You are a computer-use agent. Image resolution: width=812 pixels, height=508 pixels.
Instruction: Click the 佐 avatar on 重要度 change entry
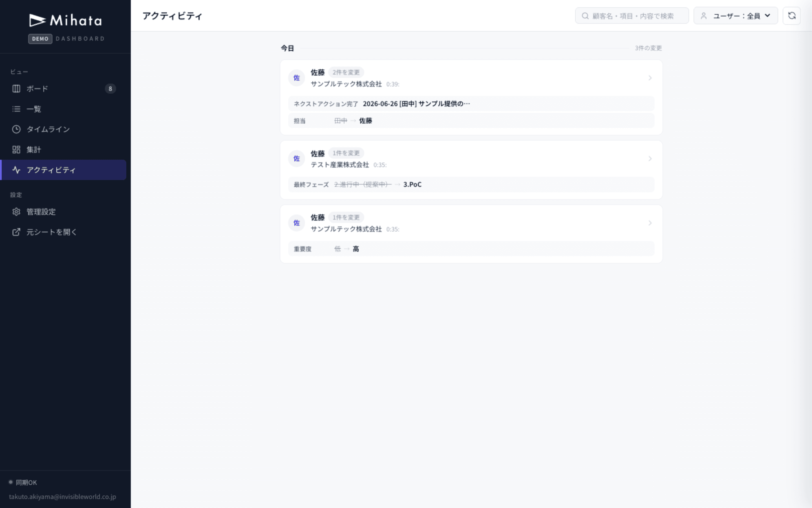point(297,223)
